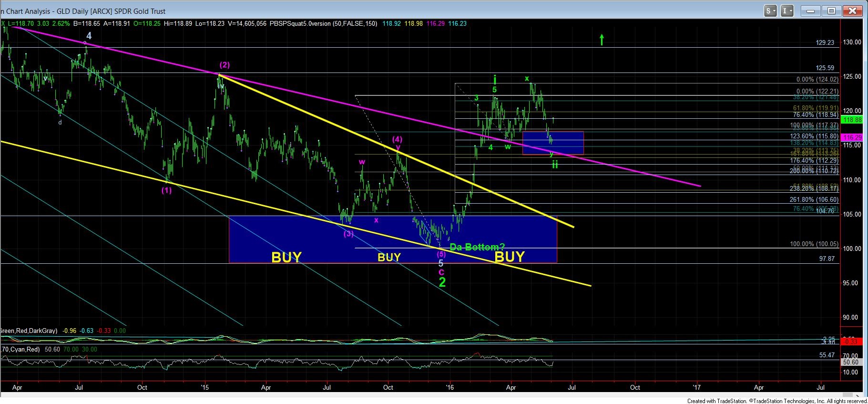Select the green ii wave label
This screenshot has width=868, height=404.
(555, 165)
